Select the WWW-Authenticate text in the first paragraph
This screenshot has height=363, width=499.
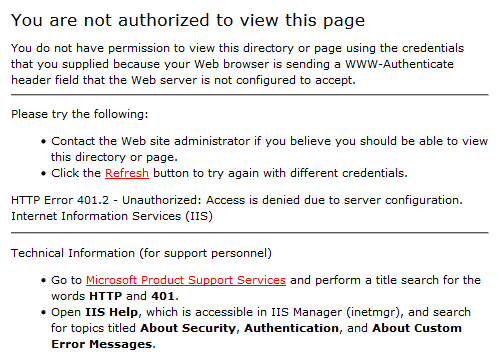tap(399, 64)
